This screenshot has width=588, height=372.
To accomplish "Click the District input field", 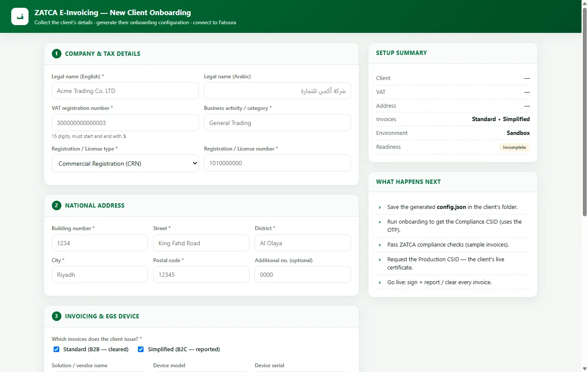I will click(x=303, y=243).
